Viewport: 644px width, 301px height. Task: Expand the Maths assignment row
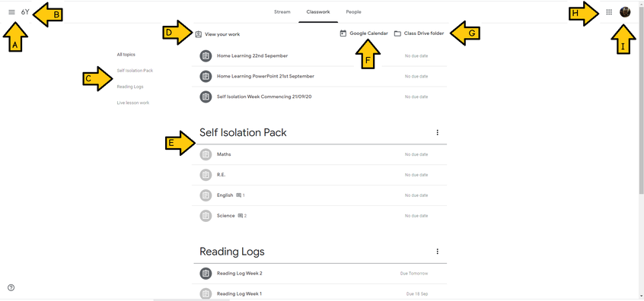pos(320,154)
